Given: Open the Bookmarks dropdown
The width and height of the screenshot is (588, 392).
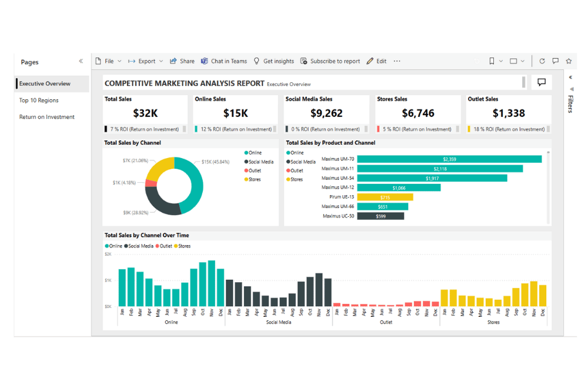Looking at the screenshot, I should pyautogui.click(x=496, y=61).
